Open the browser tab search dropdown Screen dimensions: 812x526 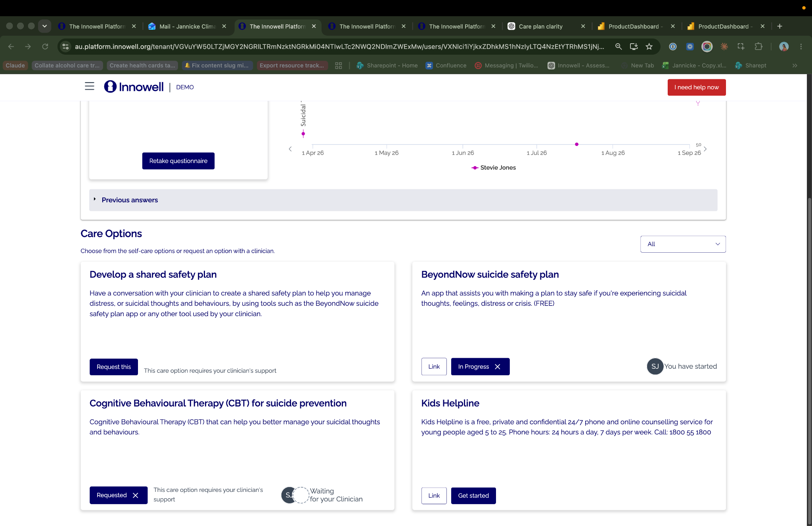(45, 26)
